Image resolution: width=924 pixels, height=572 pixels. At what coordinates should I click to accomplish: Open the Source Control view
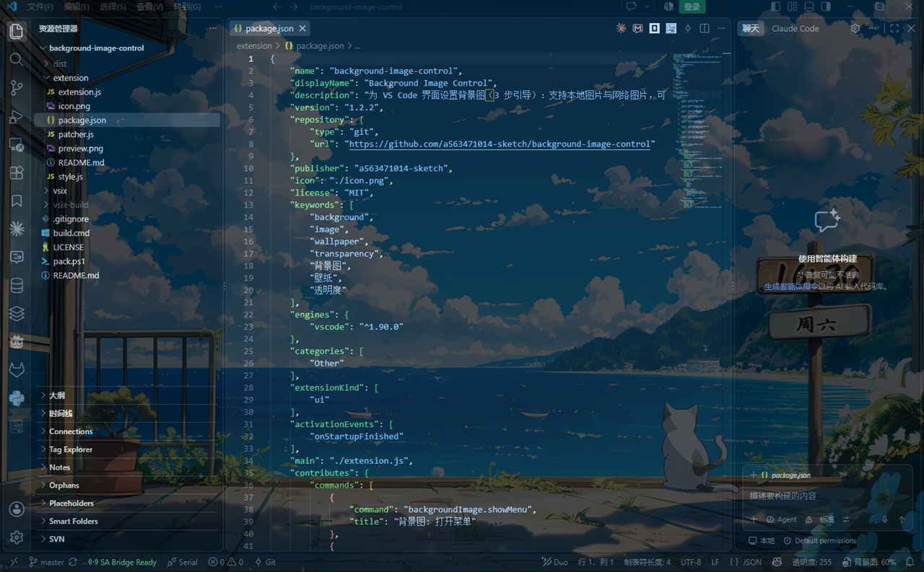17,88
